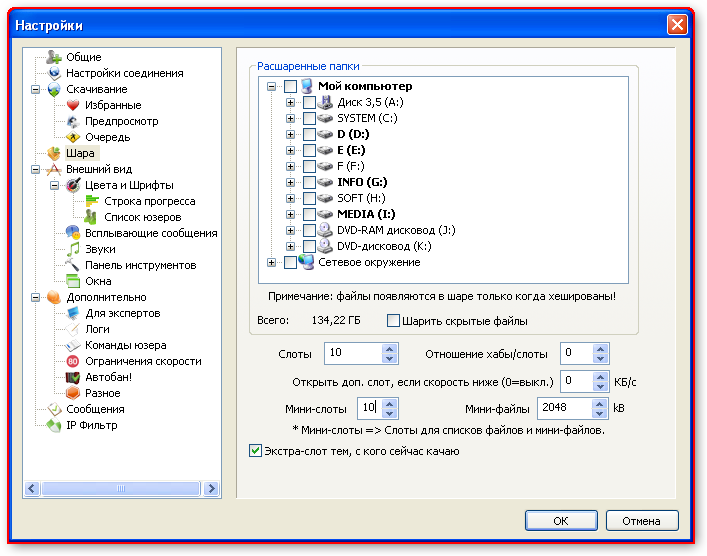The width and height of the screenshot is (707, 556).
Task: Click the Разное icon
Action: coord(73,393)
